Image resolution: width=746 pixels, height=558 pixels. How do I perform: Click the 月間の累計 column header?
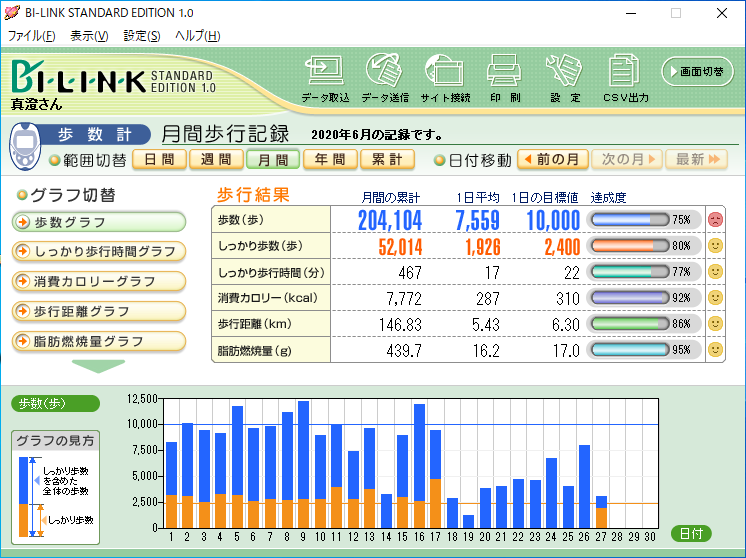click(391, 197)
